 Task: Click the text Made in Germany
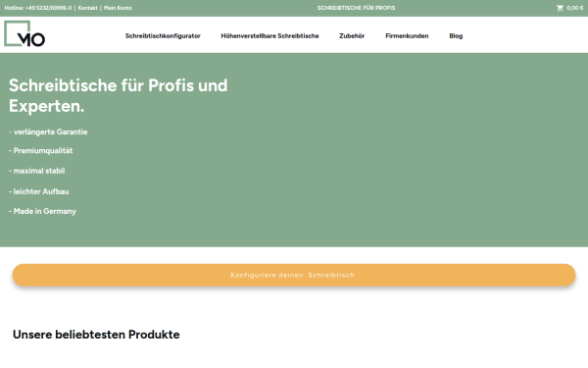[45, 211]
